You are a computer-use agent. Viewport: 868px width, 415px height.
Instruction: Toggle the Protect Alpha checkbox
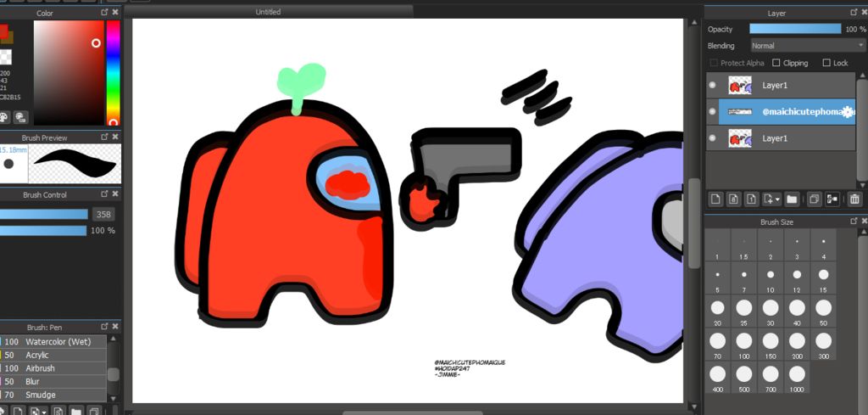(x=714, y=63)
